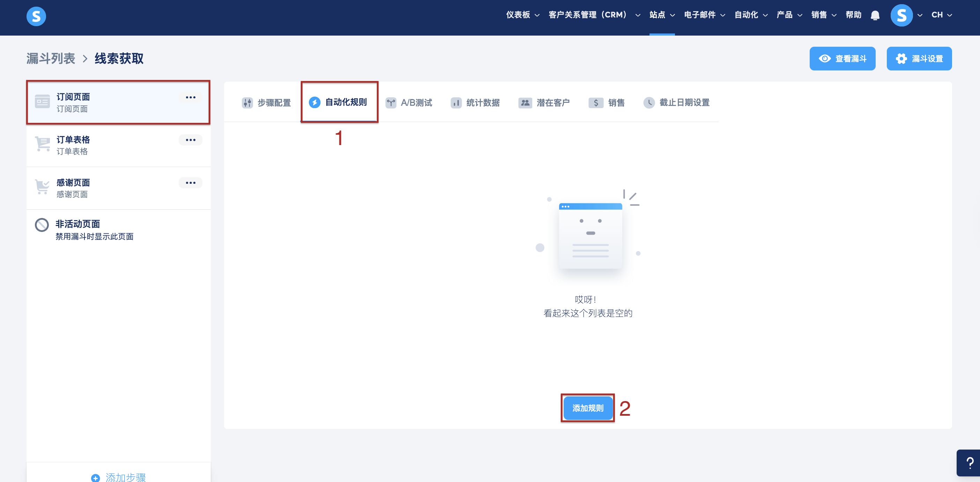The width and height of the screenshot is (980, 482).
Task: Switch to the 步骤配置 tab
Action: (x=267, y=103)
